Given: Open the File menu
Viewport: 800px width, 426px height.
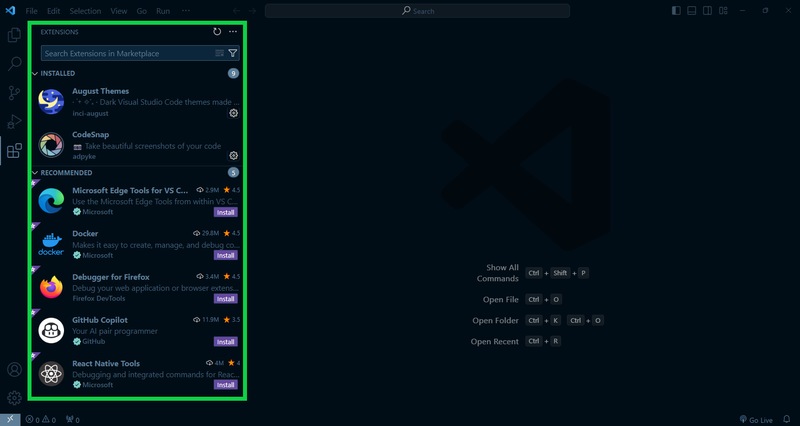Looking at the screenshot, I should click(31, 11).
